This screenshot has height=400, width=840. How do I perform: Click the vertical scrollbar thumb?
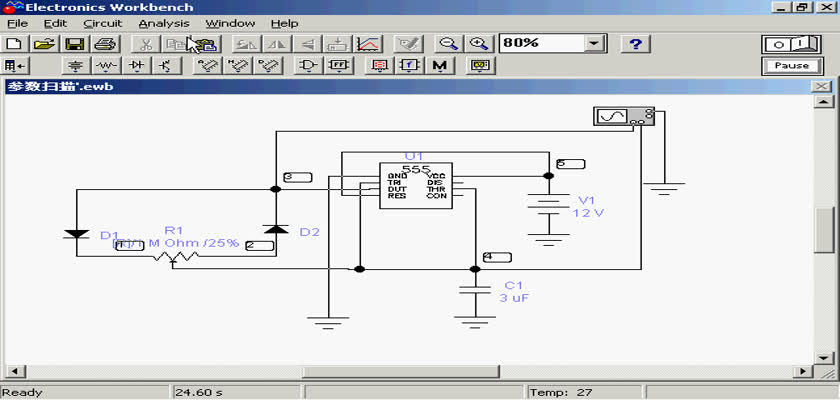(823, 230)
